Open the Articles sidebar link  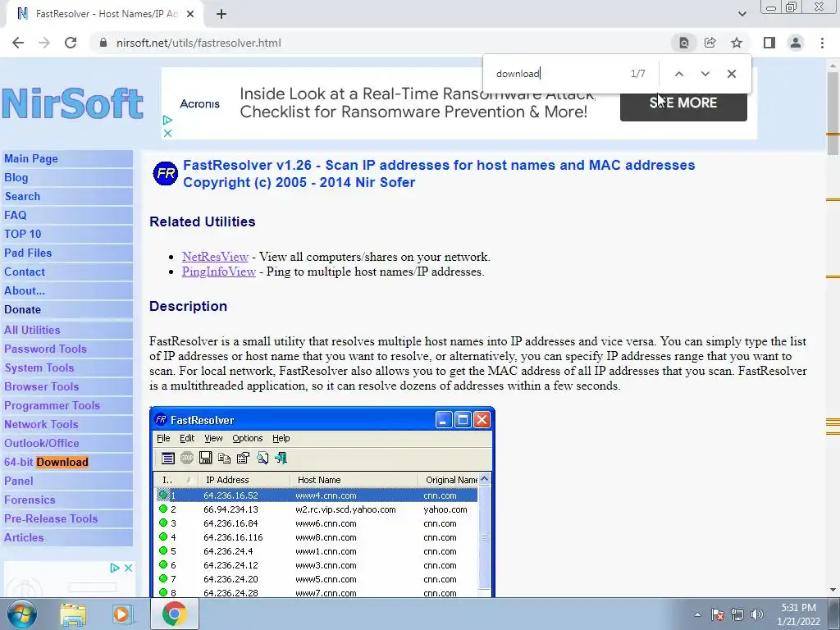coord(24,537)
